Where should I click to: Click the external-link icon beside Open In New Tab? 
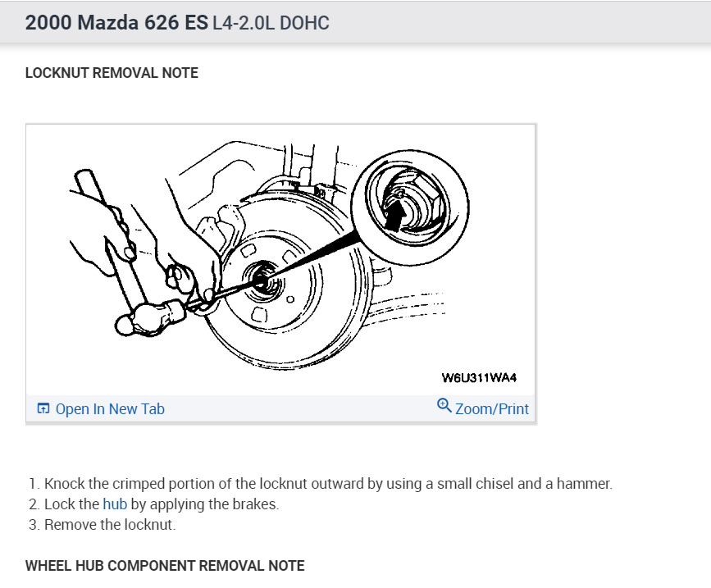[43, 408]
